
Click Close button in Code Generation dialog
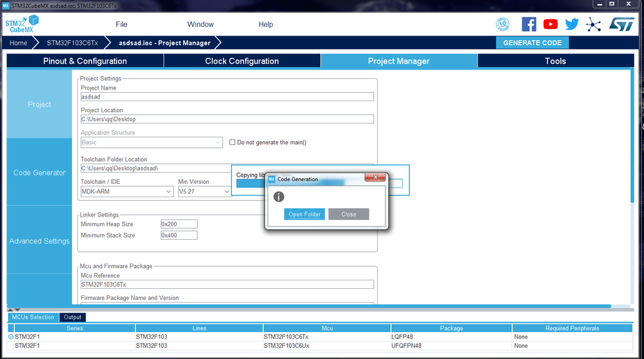click(349, 214)
